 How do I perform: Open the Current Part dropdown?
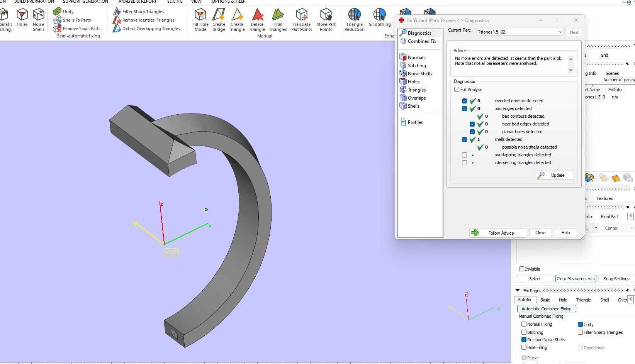520,32
